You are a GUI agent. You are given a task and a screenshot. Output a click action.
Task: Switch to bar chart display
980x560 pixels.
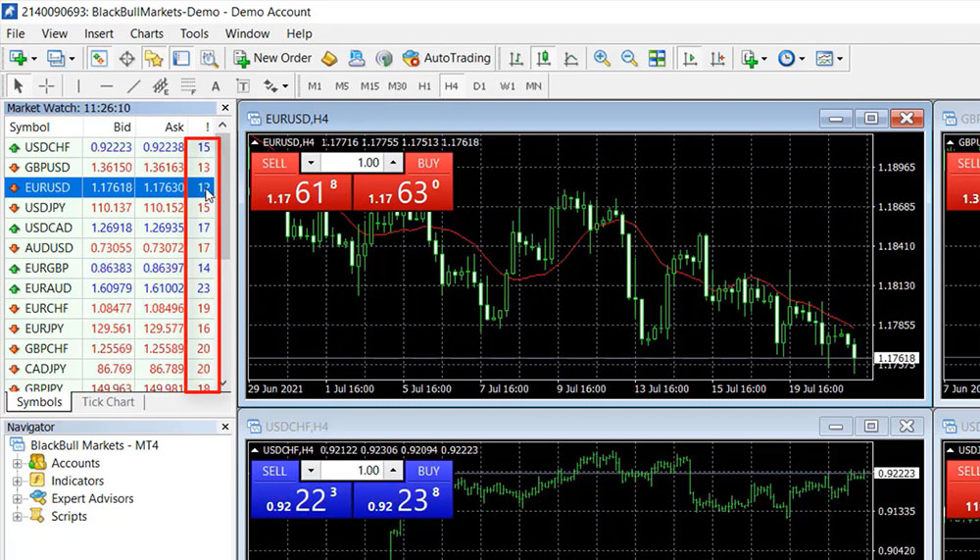[x=515, y=58]
